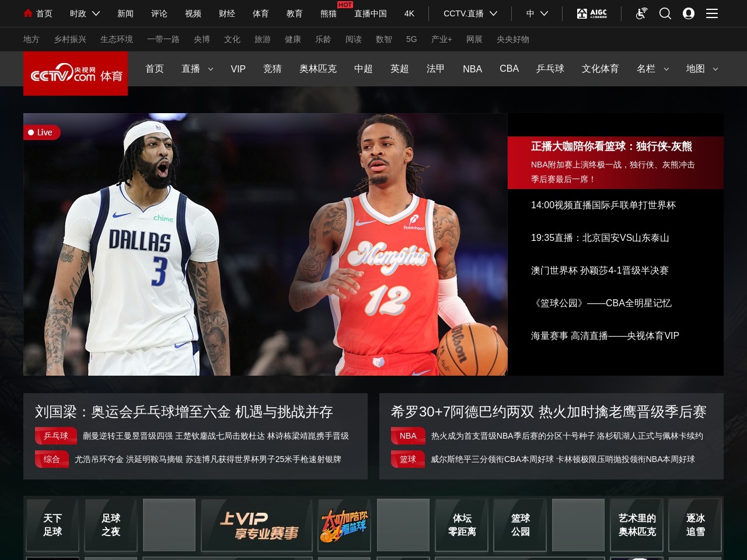Screen dimensions: 747x560
Task: Open the 蒯曼逆转王曼昱晋级四强 news item
Action: coord(216,436)
